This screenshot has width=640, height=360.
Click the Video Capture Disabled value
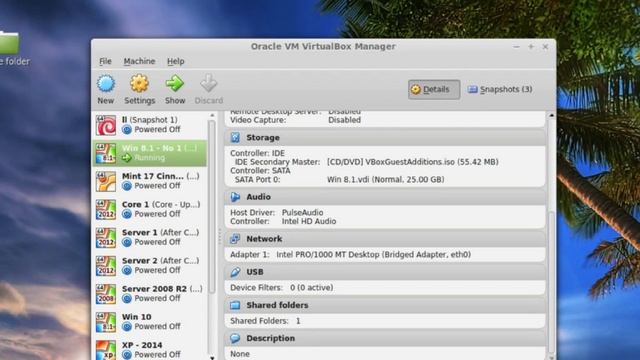pyautogui.click(x=344, y=120)
